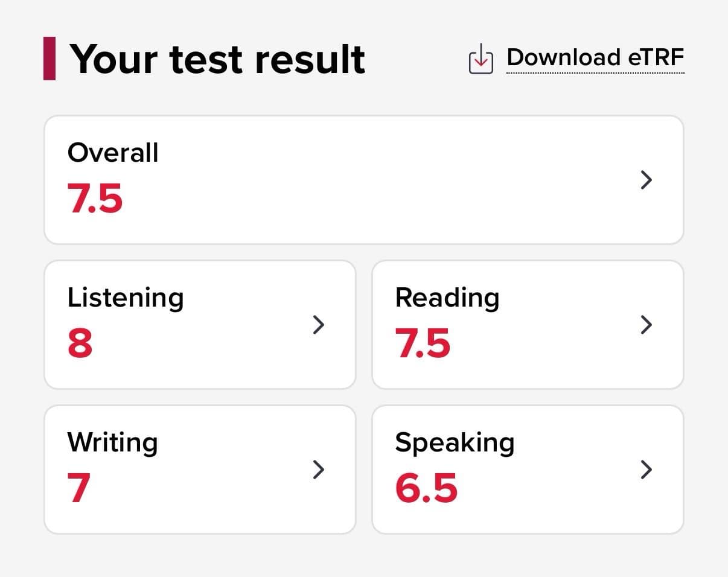Expand Listening result using its chevron arrow

(x=319, y=325)
